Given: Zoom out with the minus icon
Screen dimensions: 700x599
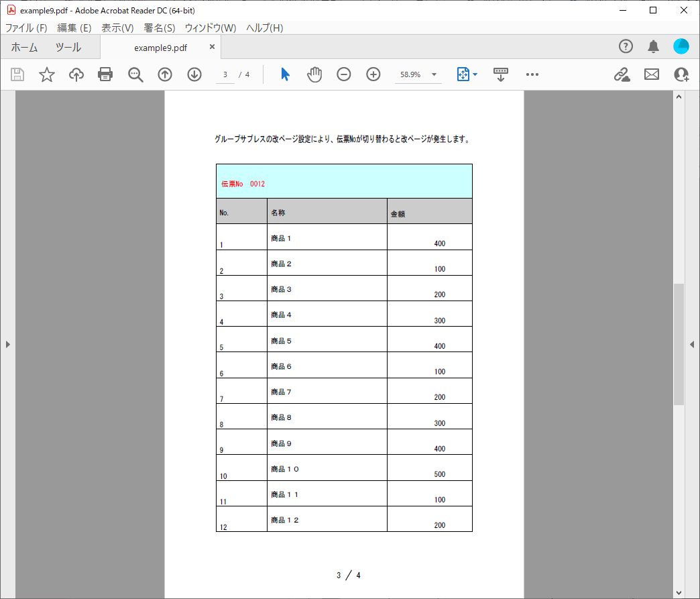Looking at the screenshot, I should point(344,74).
